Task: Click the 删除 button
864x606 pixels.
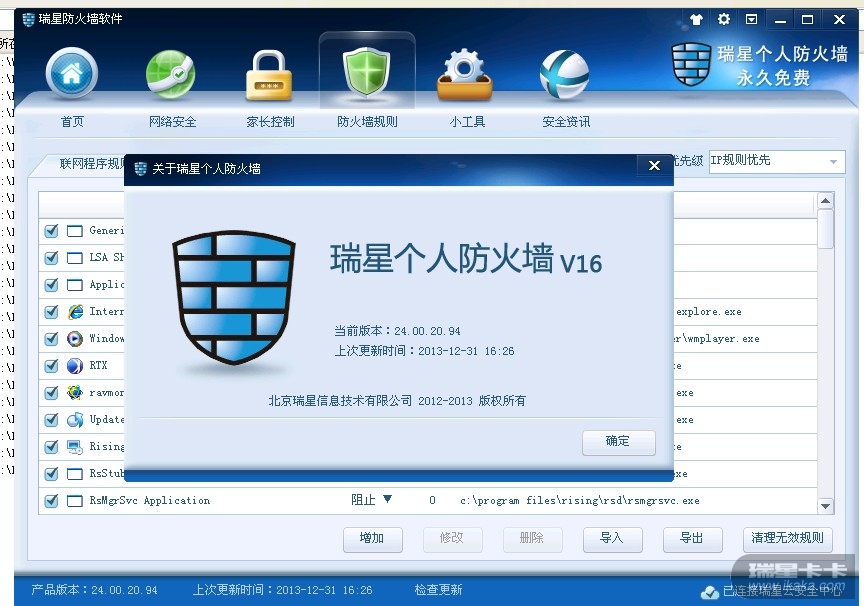Action: point(532,539)
